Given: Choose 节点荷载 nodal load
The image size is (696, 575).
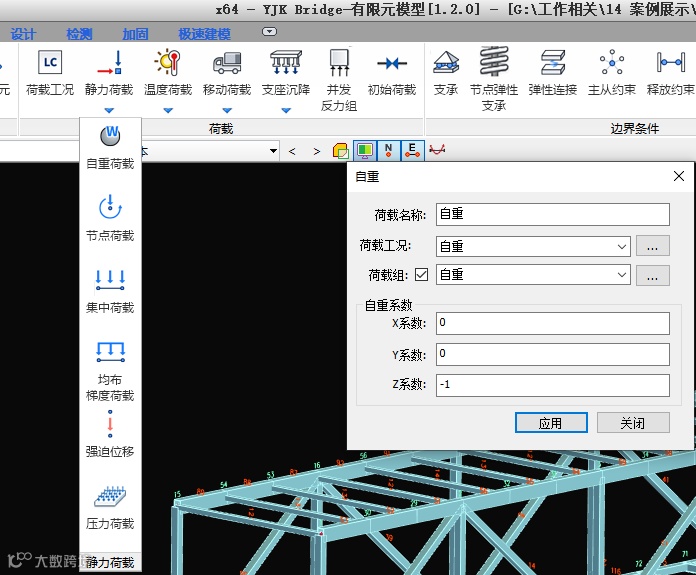Looking at the screenshot, I should 110,218.
